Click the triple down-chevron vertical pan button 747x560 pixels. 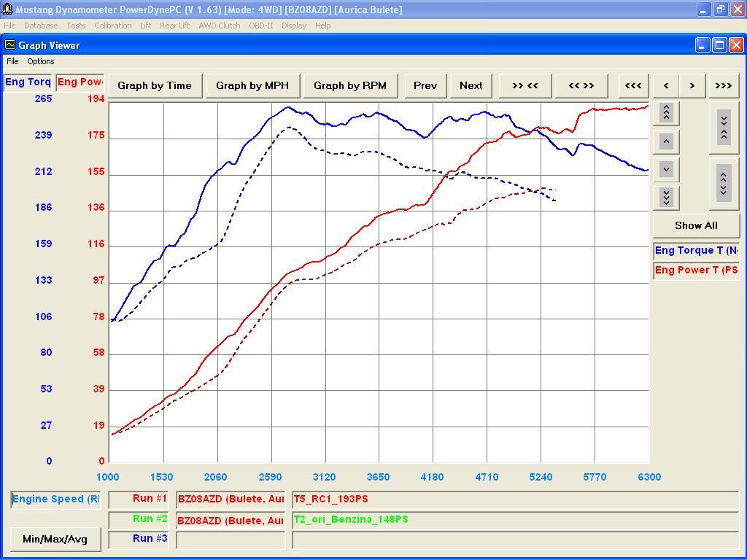(x=666, y=197)
